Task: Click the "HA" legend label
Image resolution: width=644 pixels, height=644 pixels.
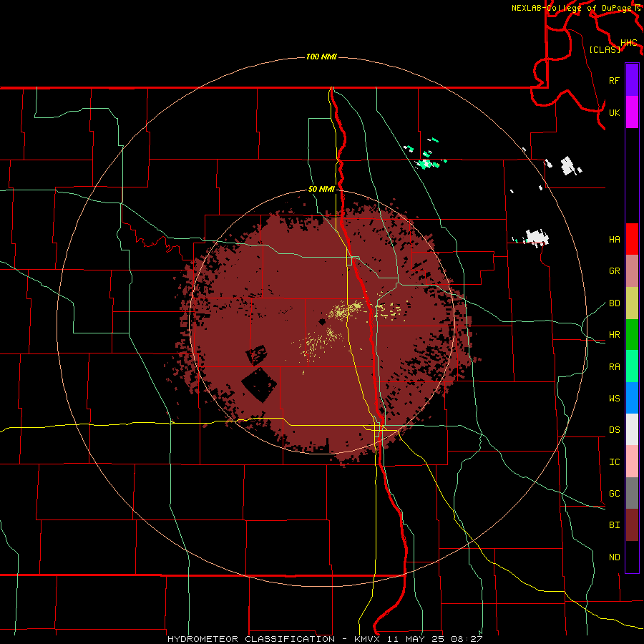Action: 614,240
